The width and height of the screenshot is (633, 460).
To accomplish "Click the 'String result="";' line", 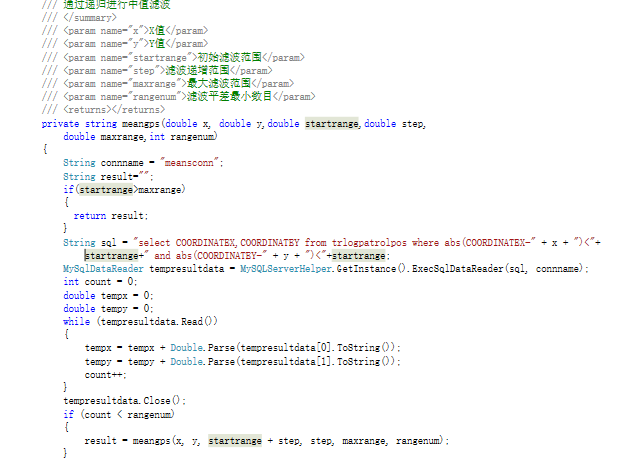I will (108, 176).
